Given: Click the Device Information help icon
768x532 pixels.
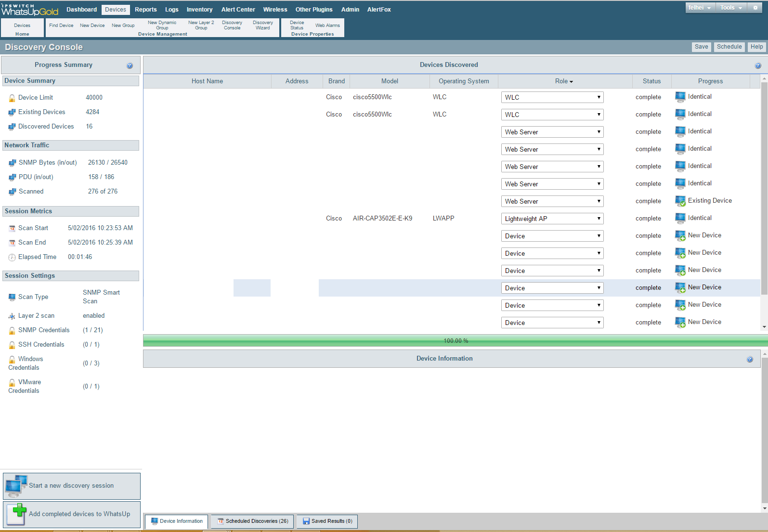Looking at the screenshot, I should (750, 359).
